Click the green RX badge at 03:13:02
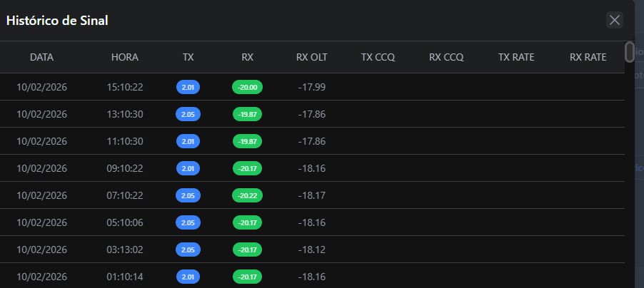This screenshot has width=644, height=288. [247, 250]
